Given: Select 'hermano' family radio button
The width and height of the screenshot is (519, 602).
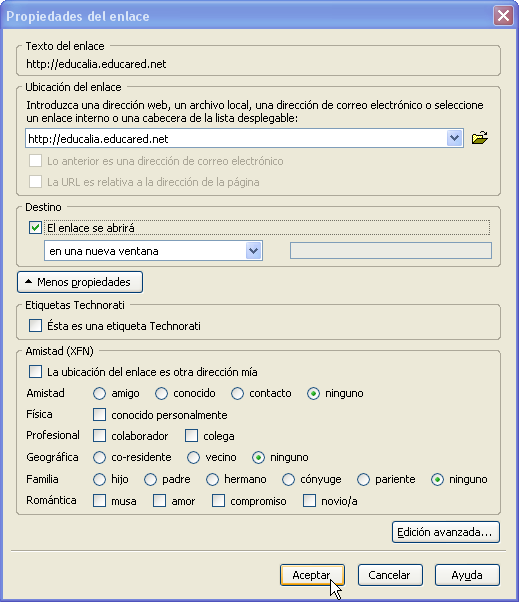Looking at the screenshot, I should pyautogui.click(x=212, y=479).
